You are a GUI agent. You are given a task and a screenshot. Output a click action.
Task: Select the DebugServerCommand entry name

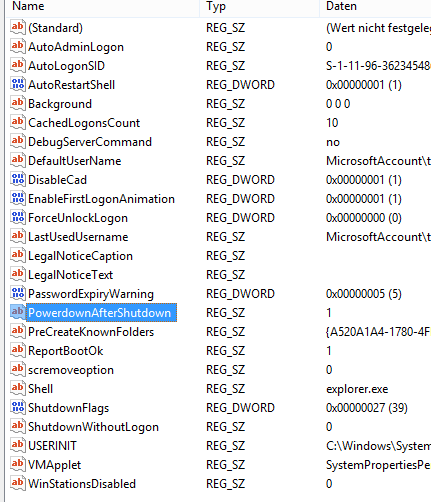tap(90, 142)
